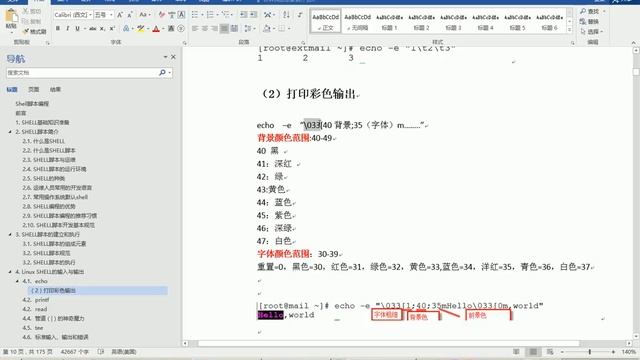Click the horizontal scrollbar of the document

click(x=389, y=344)
